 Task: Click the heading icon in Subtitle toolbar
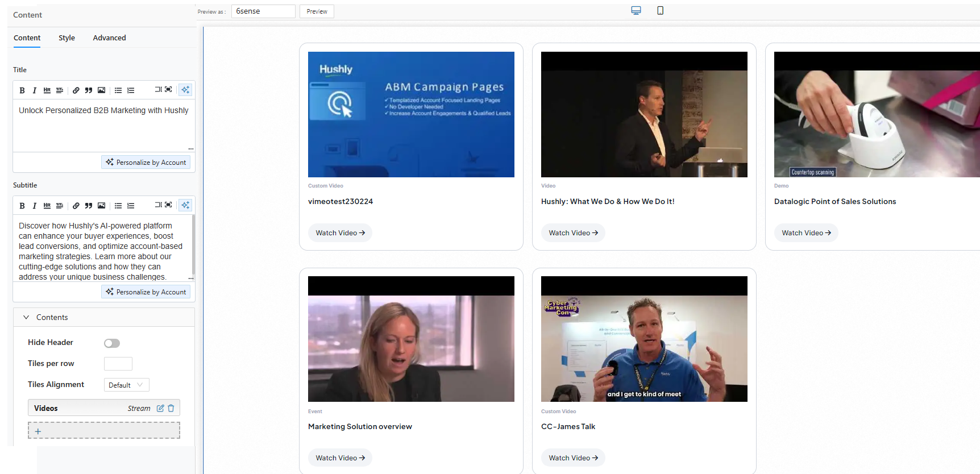click(x=60, y=206)
